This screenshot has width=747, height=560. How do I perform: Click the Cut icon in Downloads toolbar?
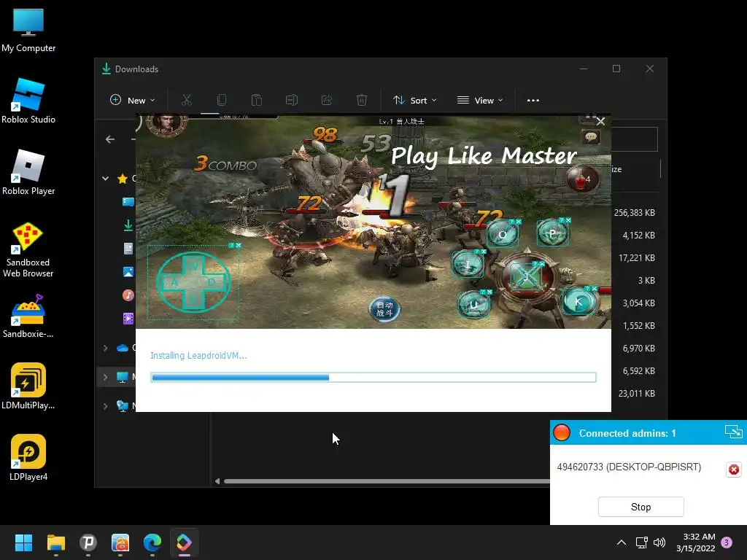coord(186,100)
